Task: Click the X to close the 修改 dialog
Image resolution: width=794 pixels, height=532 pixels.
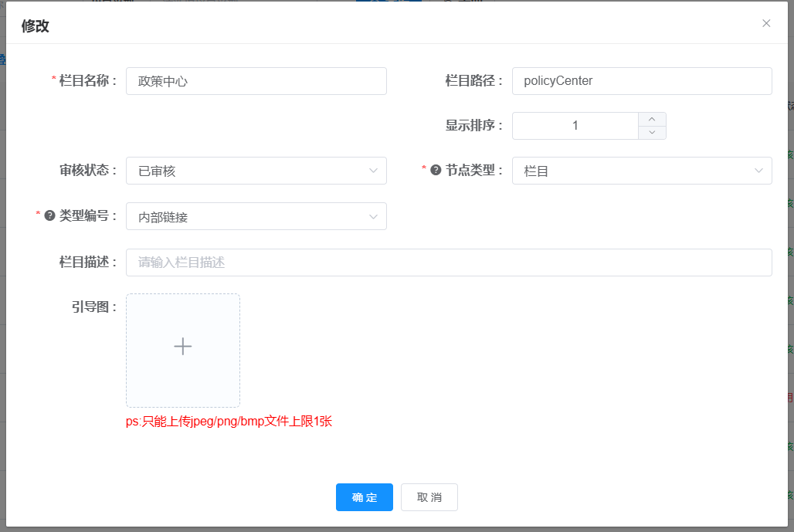Action: pyautogui.click(x=765, y=23)
